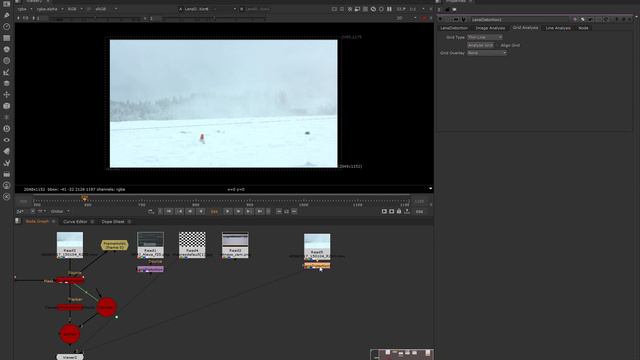Open the Views nodes eye icon
Screen dimensions: 640x360
[6, 140]
